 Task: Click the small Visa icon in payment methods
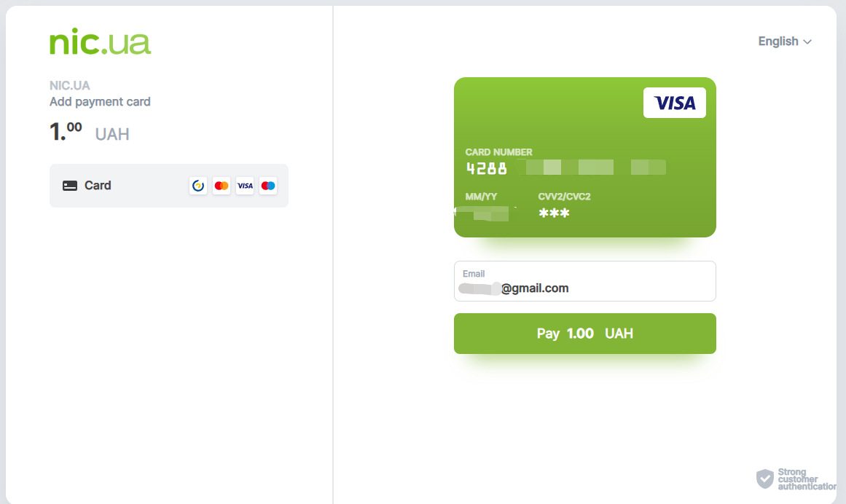tap(245, 186)
